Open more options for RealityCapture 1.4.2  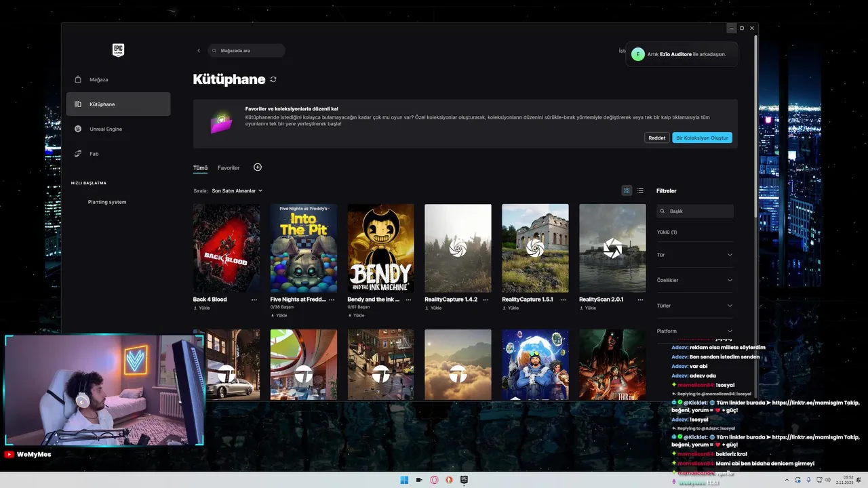pos(486,300)
